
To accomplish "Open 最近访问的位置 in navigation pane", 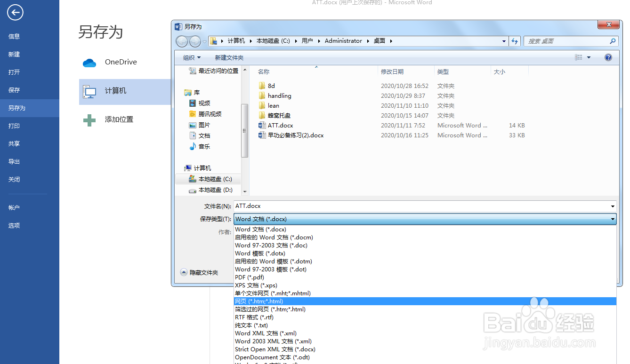I will 214,71.
